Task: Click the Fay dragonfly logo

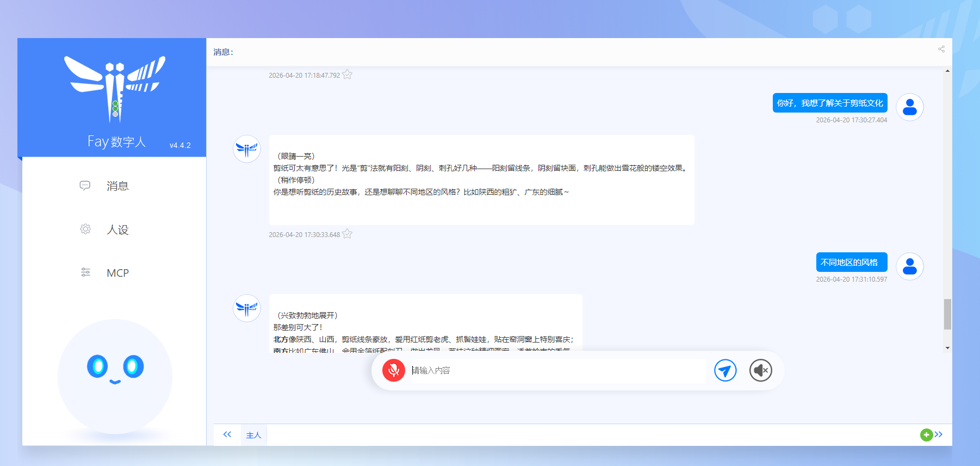Action: point(114,89)
